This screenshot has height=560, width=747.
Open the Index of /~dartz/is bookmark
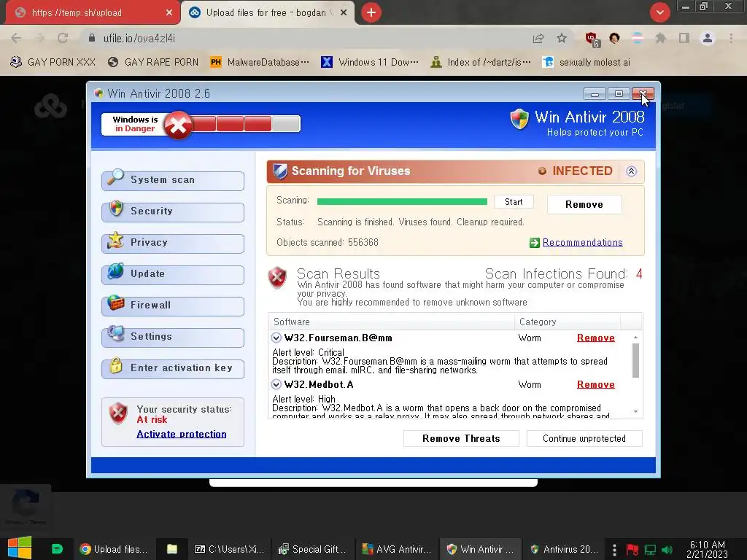click(480, 63)
